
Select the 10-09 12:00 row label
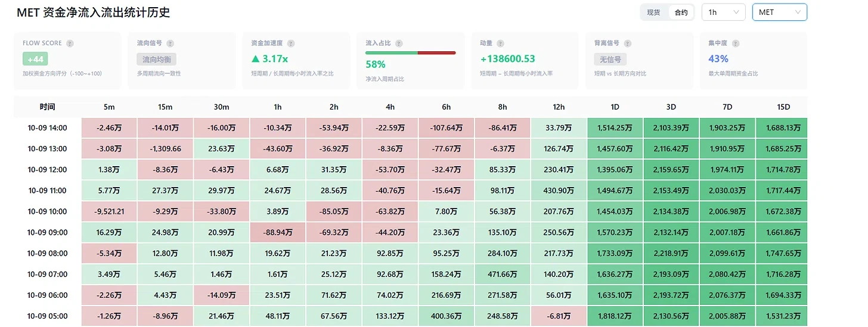48,170
